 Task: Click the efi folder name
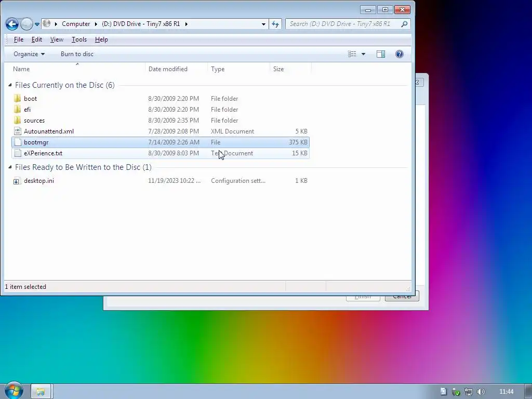[27, 109]
